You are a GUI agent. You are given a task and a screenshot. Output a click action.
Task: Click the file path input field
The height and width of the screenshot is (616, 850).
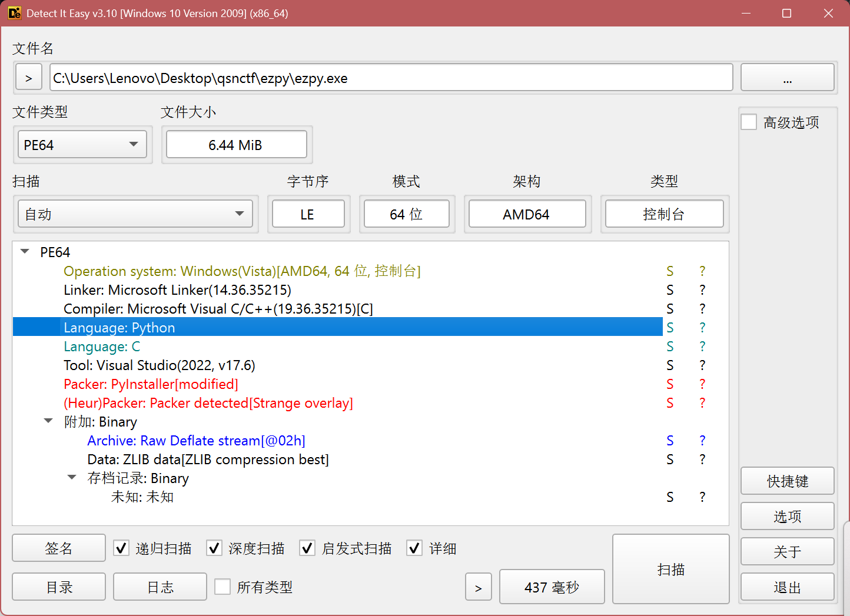click(391, 77)
